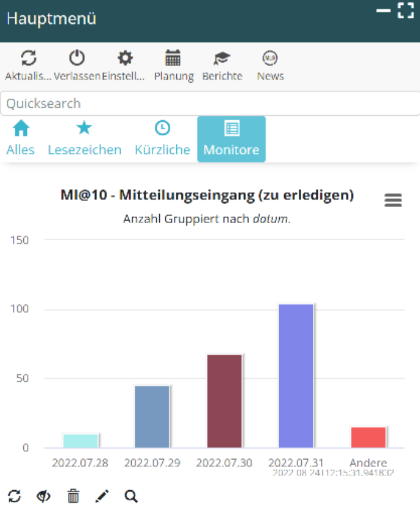420x519 pixels.
Task: Open the Kürzliche tab
Action: click(x=162, y=138)
